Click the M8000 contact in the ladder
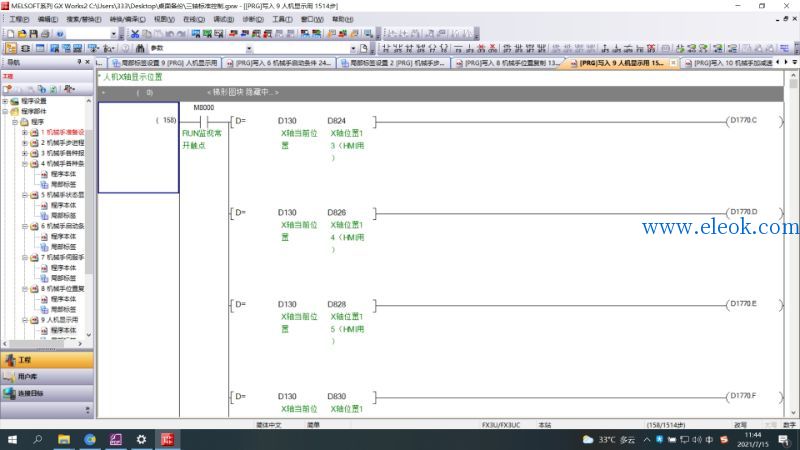This screenshot has width=800, height=450. pos(204,122)
